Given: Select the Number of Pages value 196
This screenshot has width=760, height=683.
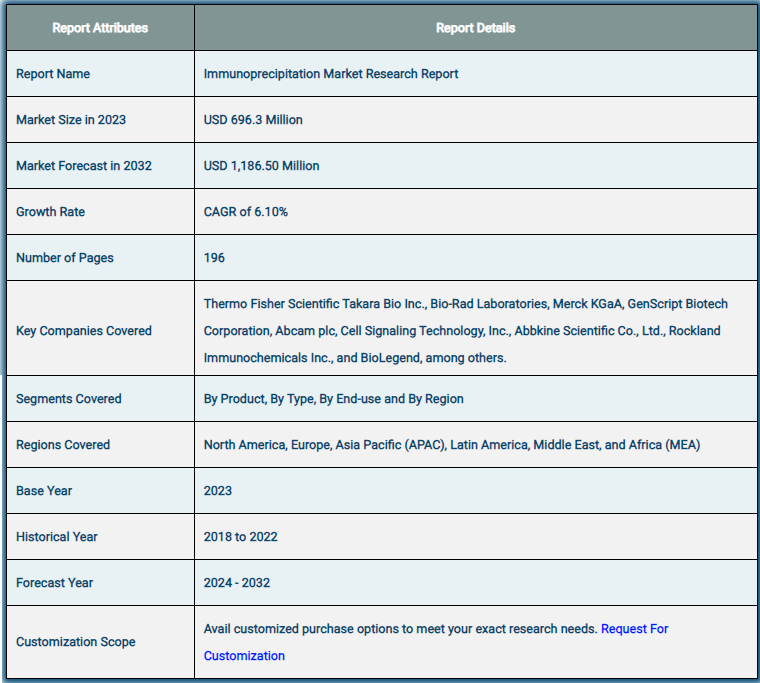Looking at the screenshot, I should 214,258.
